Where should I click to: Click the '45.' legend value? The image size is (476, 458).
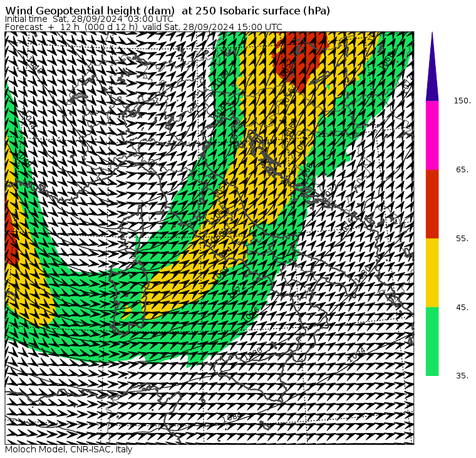[x=462, y=308]
